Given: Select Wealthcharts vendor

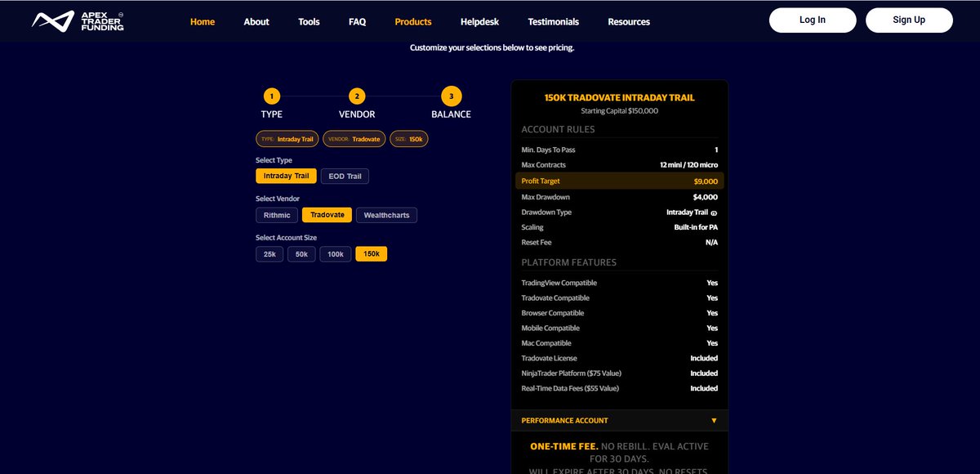Looking at the screenshot, I should (387, 215).
